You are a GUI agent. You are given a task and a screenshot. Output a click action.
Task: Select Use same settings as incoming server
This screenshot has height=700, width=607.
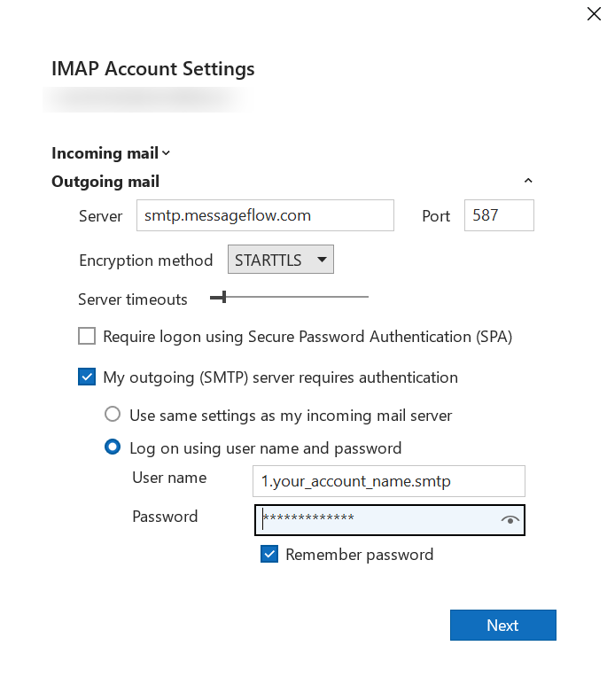point(113,415)
